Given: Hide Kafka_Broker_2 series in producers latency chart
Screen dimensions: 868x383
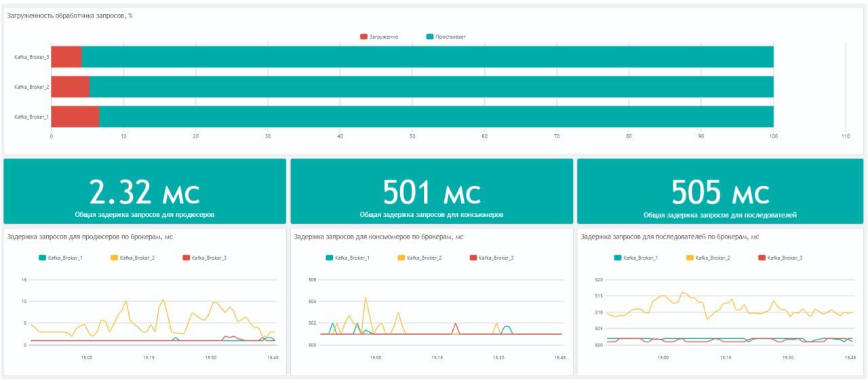Looking at the screenshot, I should (x=132, y=258).
